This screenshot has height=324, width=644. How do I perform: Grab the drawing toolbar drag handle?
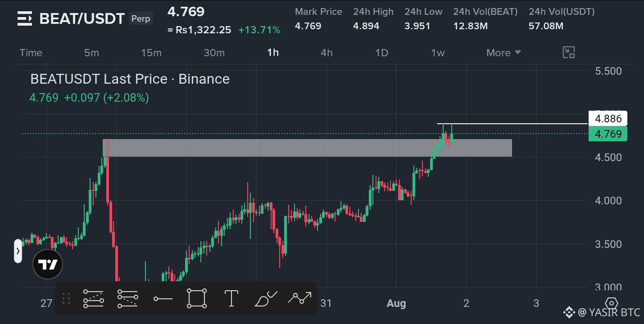[x=66, y=298]
